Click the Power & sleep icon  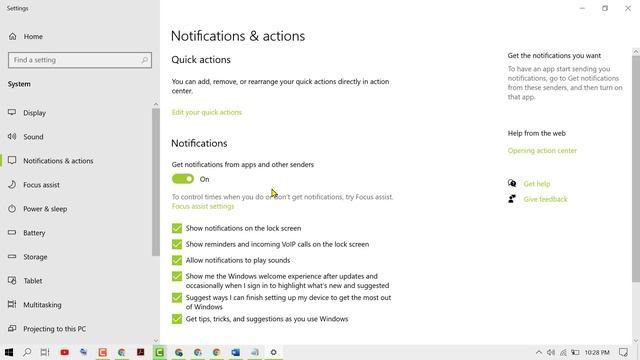point(12,209)
